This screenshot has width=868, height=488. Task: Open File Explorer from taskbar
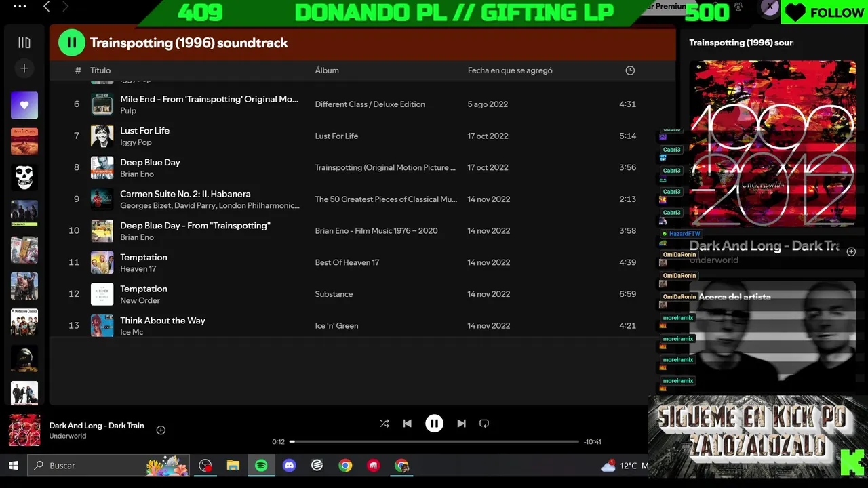click(233, 466)
